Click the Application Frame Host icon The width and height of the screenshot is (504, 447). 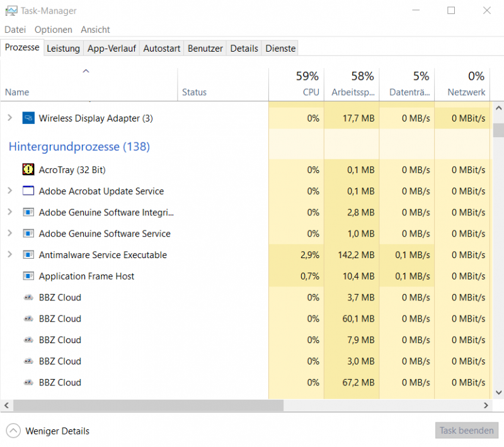pos(28,276)
